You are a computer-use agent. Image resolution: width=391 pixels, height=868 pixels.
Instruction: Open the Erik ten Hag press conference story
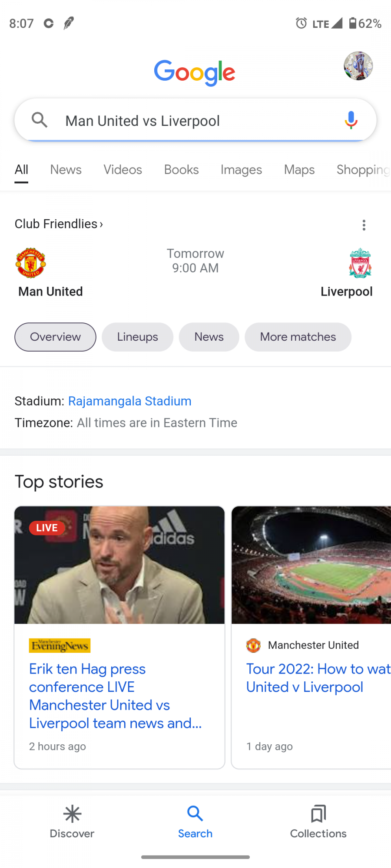(115, 696)
